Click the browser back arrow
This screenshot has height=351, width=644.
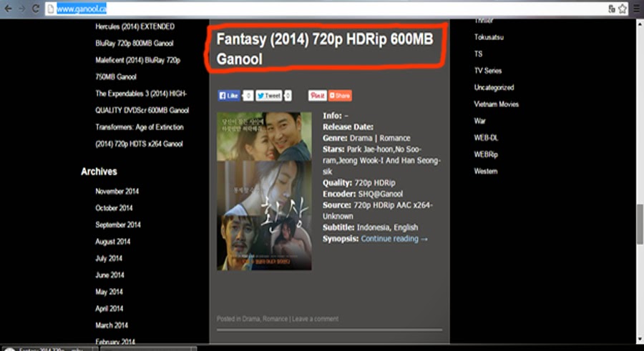coord(8,9)
